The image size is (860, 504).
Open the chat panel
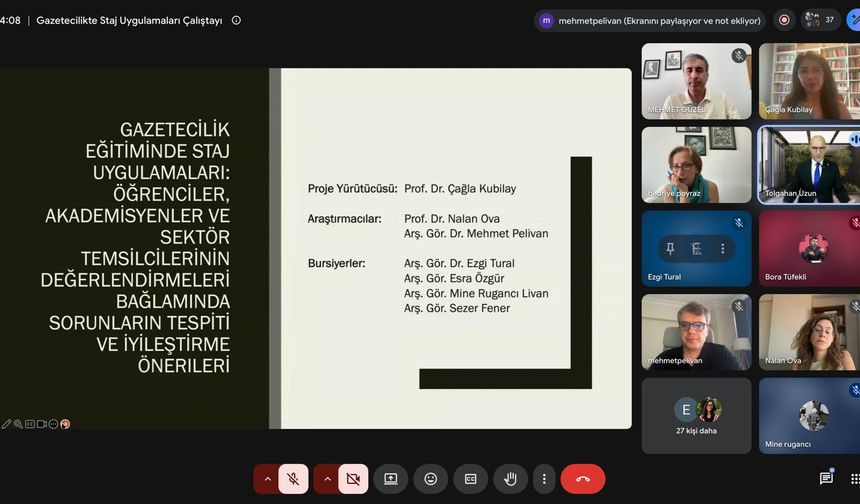coord(826,478)
